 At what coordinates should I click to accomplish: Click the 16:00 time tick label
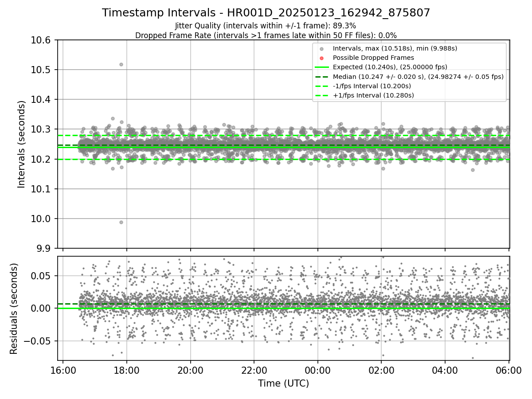[63, 370]
